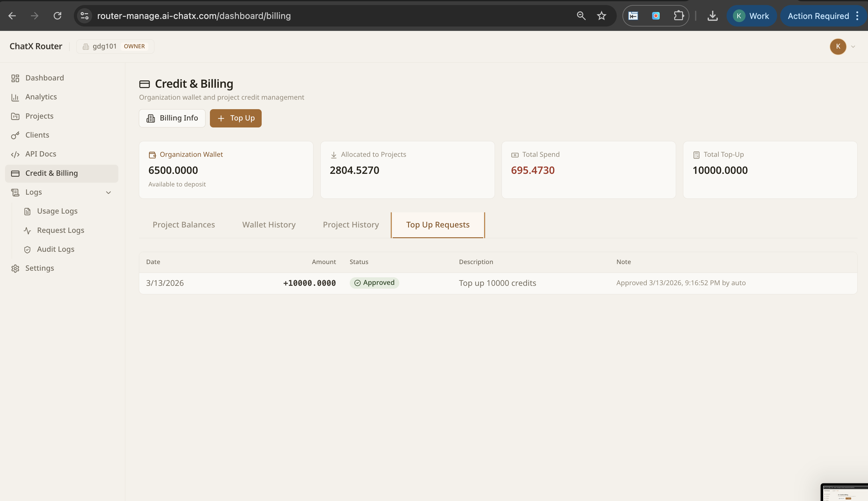The image size is (868, 501).
Task: Open API Docs in the sidebar
Action: [x=62, y=154]
